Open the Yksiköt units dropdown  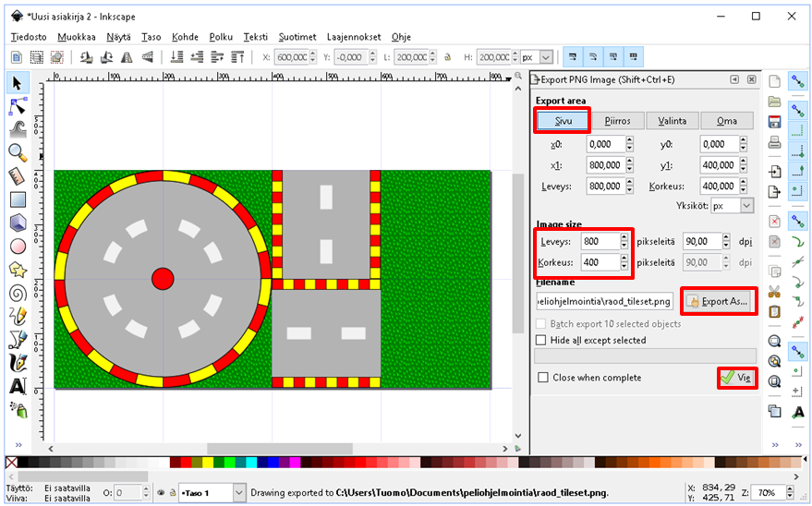732,206
